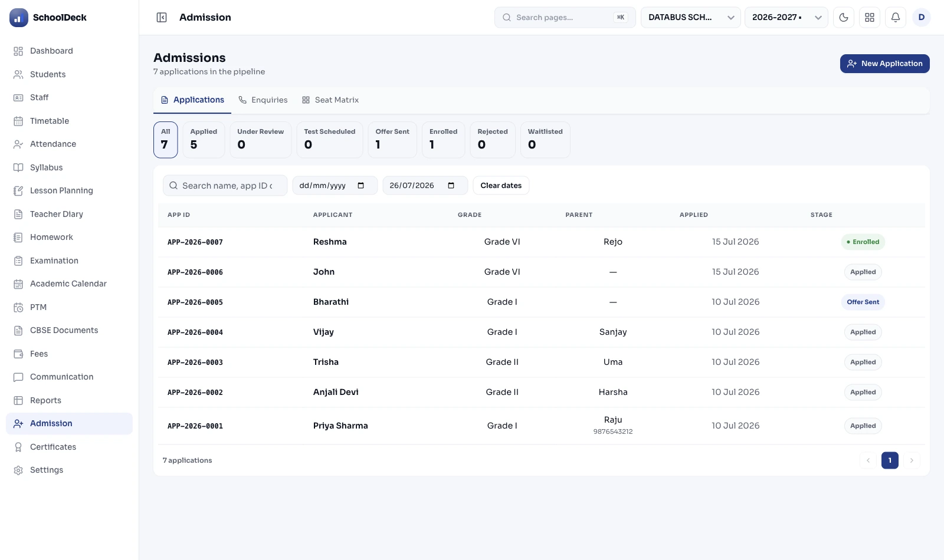This screenshot has width=944, height=560.
Task: Open Settings from sidebar
Action: [x=69, y=470]
